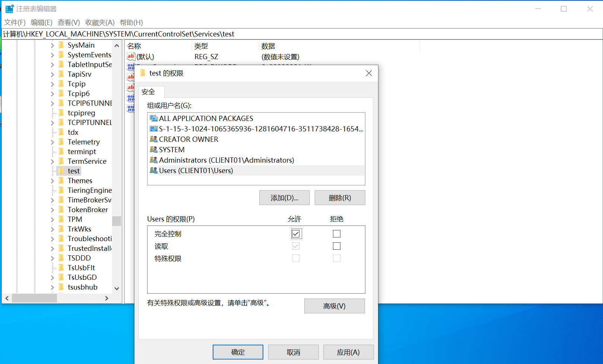Open the 文件(F) menu

[x=15, y=23]
